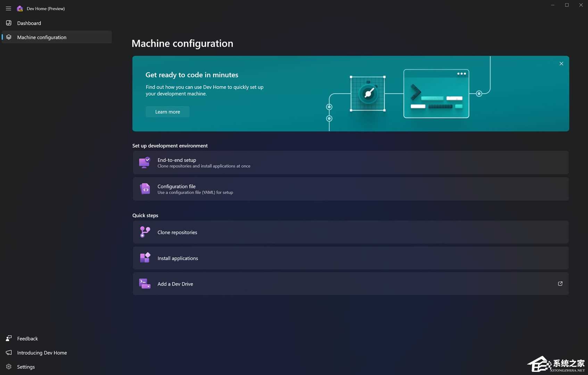Minimize the Dev Home window
The height and width of the screenshot is (375, 588).
[x=553, y=5]
